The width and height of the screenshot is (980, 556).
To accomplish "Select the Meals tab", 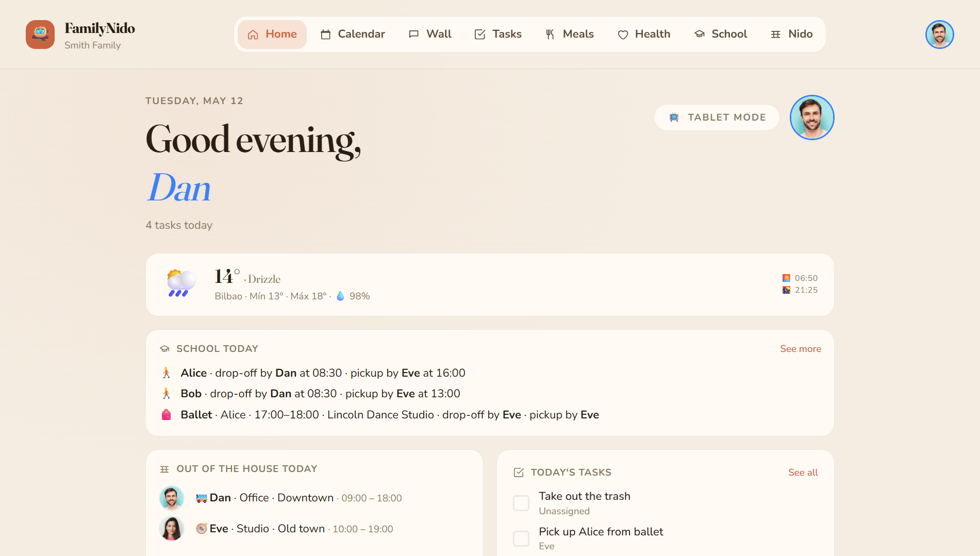I will 569,35.
